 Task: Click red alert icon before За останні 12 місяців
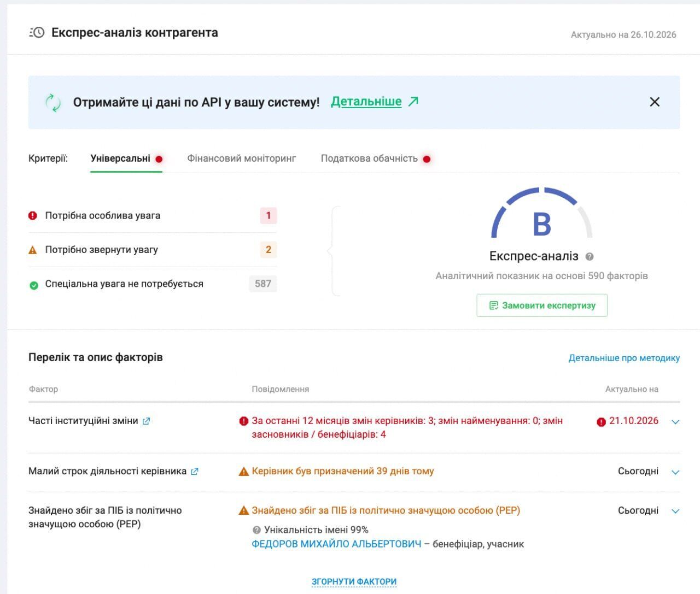tap(244, 421)
